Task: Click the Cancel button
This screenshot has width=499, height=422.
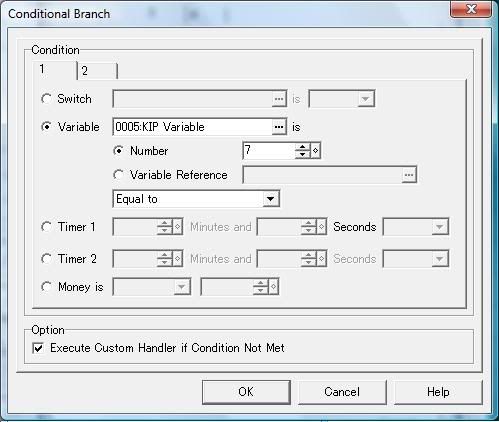Action: [x=342, y=392]
